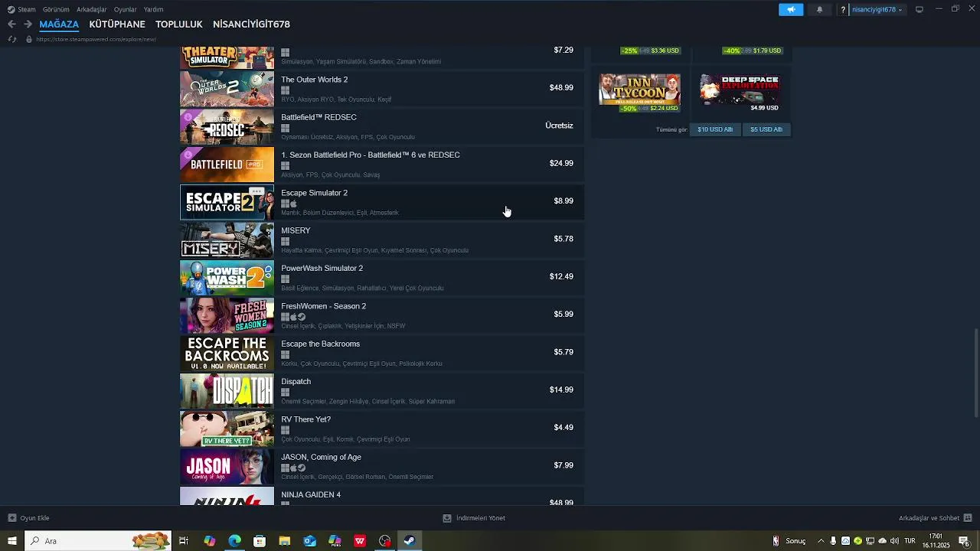The height and width of the screenshot is (551, 980).
Task: Open the Oyunlar menu
Action: point(126,9)
